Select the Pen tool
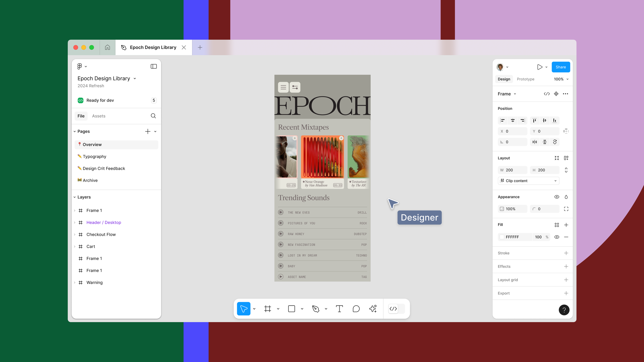Screen dimensions: 644x362 pyautogui.click(x=316, y=309)
